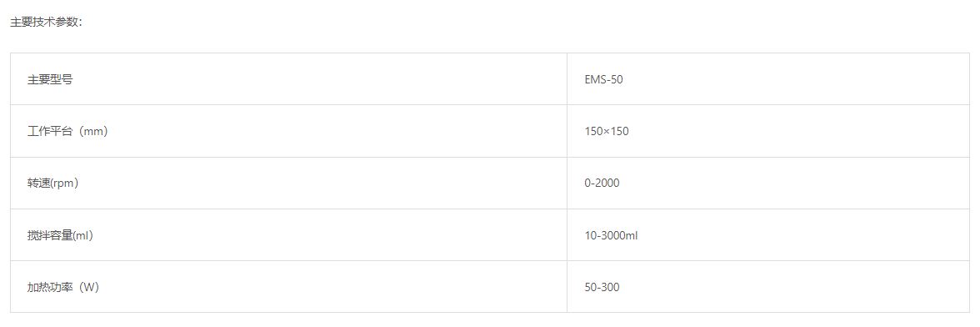Select the 搅拌容量(ml) label cell

[x=288, y=235]
